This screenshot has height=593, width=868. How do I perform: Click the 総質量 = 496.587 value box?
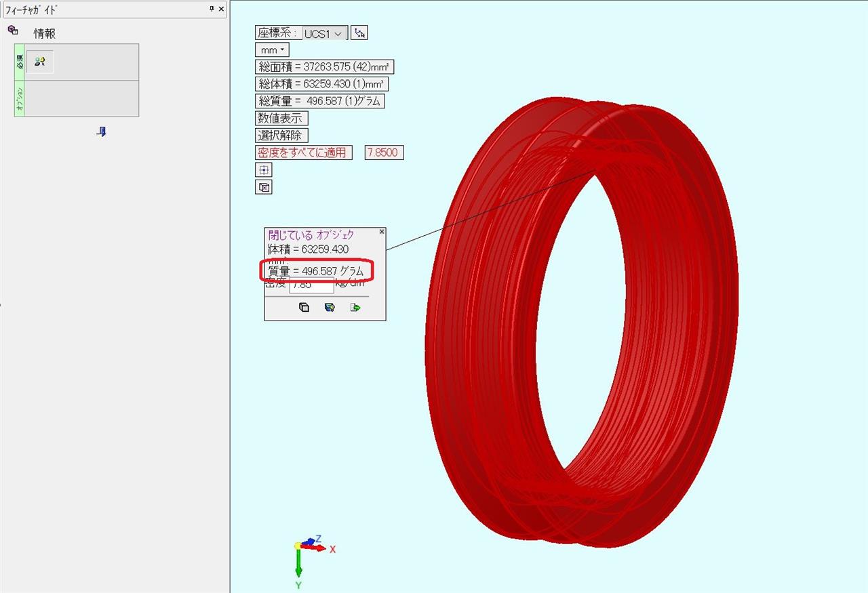[319, 101]
